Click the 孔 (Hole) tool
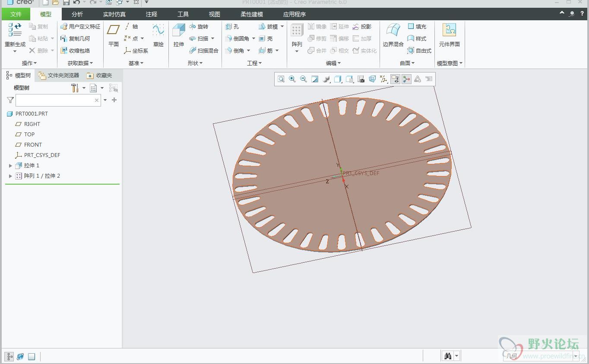 [232, 26]
